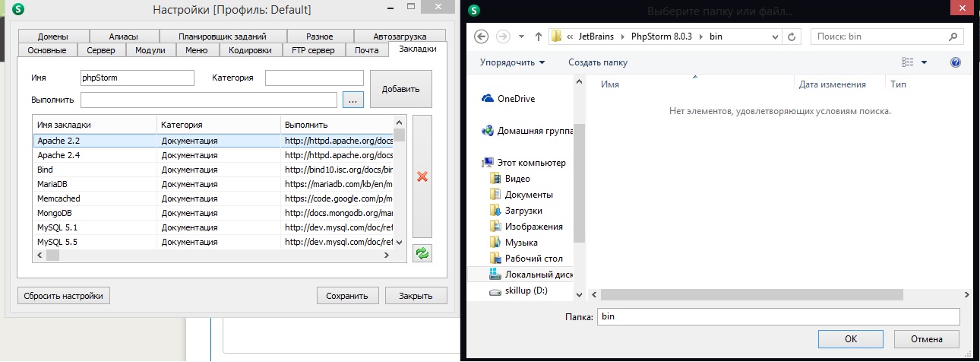This screenshot has height=362, width=980.
Task: Select skillup (D:) drive in tree
Action: [x=526, y=291]
